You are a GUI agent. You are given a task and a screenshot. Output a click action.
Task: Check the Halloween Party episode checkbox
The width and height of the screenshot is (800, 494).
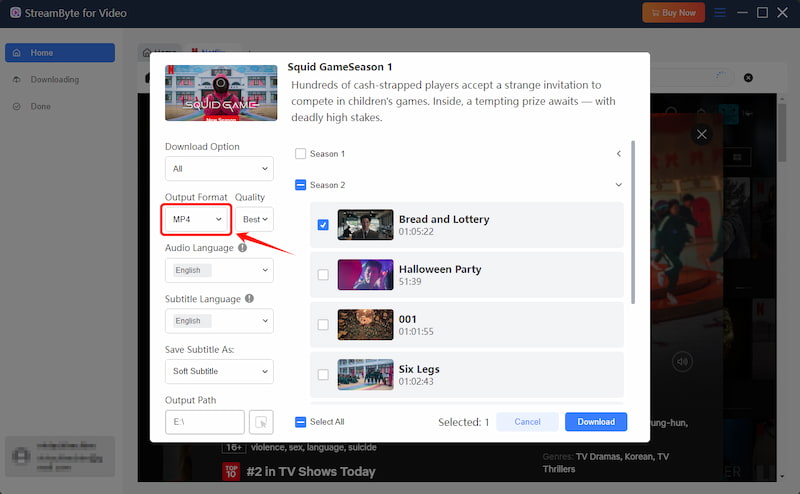pos(323,275)
